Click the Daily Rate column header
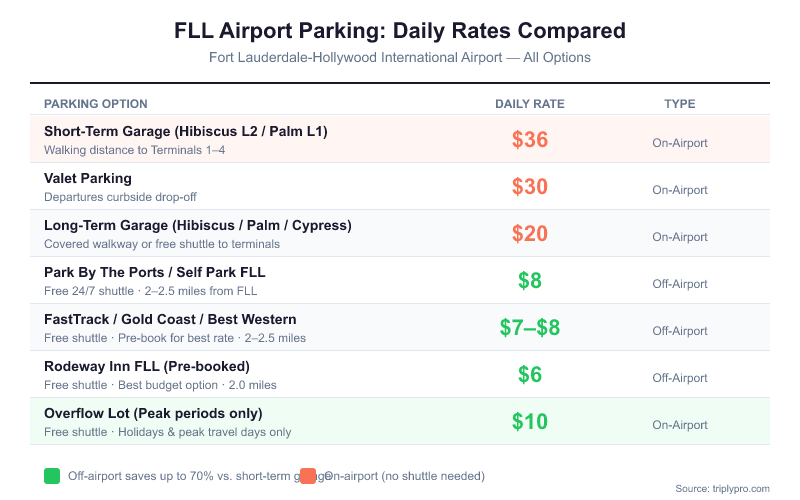 tap(530, 104)
